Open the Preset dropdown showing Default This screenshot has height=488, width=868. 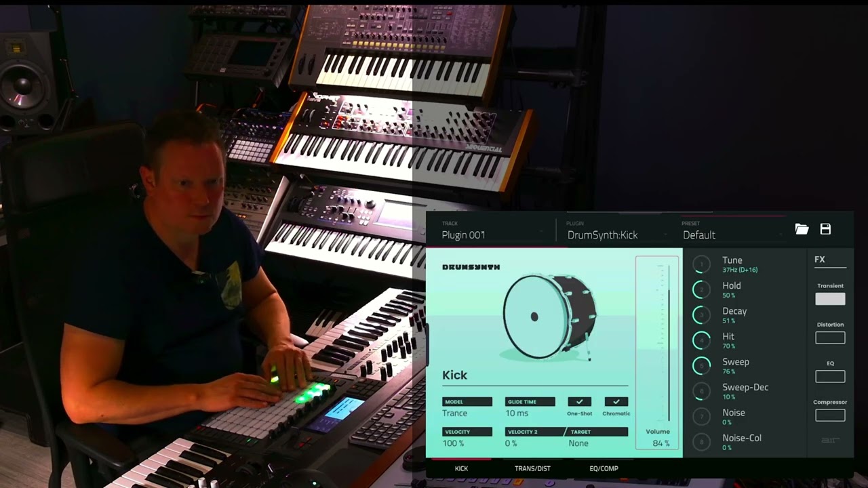click(x=734, y=230)
